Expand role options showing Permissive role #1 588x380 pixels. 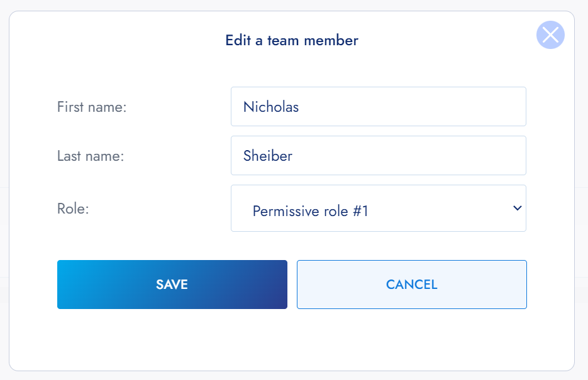click(378, 209)
